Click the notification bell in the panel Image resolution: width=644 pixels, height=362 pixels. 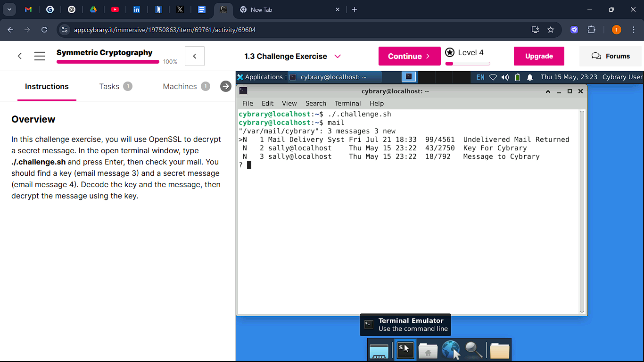pos(530,77)
